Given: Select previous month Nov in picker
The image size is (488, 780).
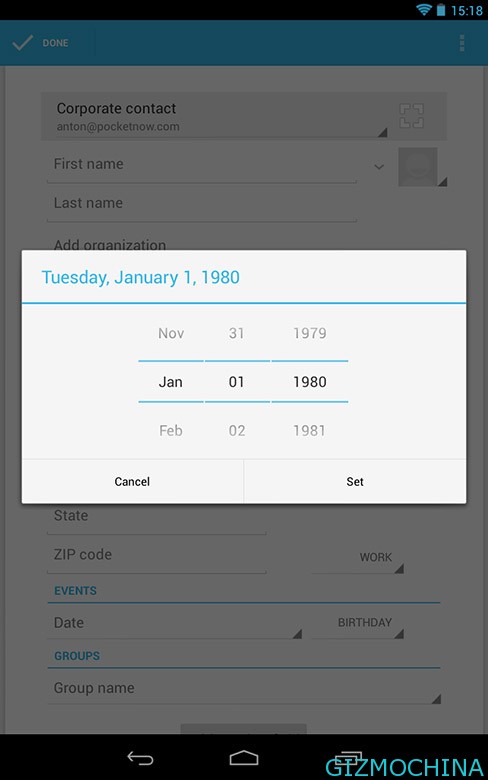Looking at the screenshot, I should (x=171, y=333).
